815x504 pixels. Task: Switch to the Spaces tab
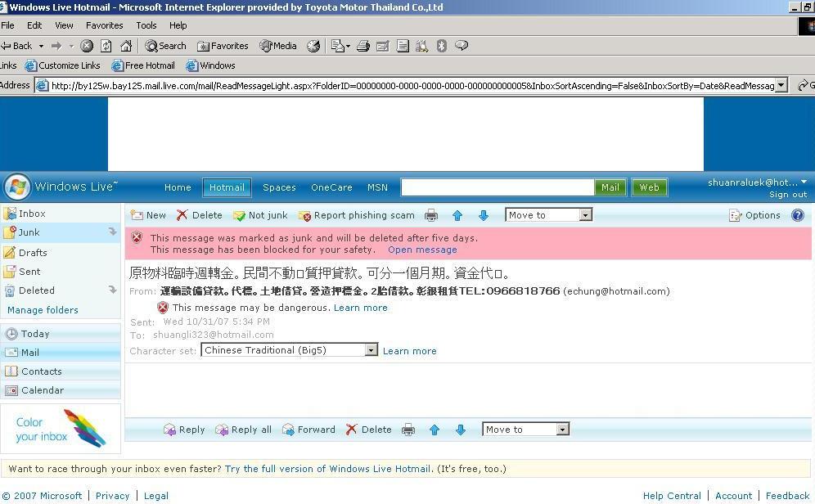click(279, 187)
